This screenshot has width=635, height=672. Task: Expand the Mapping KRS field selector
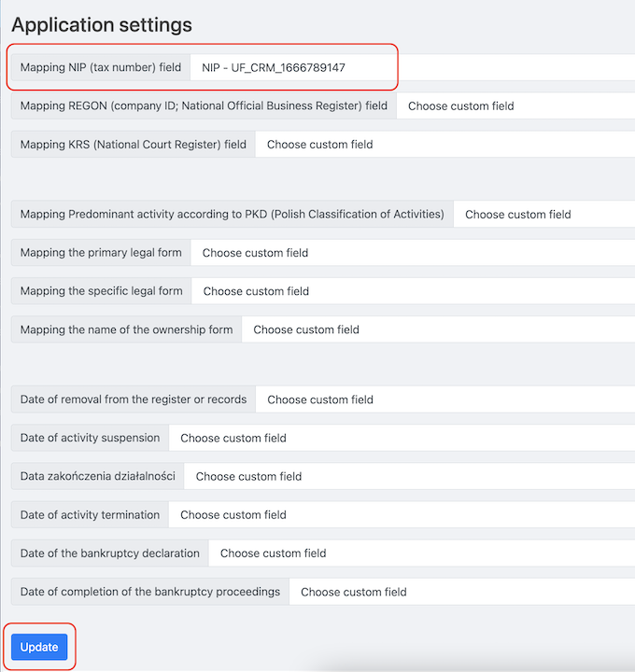[444, 145]
